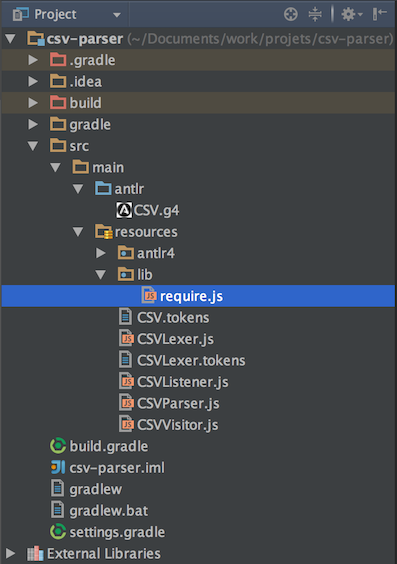
Task: Click the hide panel icon
Action: pos(379,14)
